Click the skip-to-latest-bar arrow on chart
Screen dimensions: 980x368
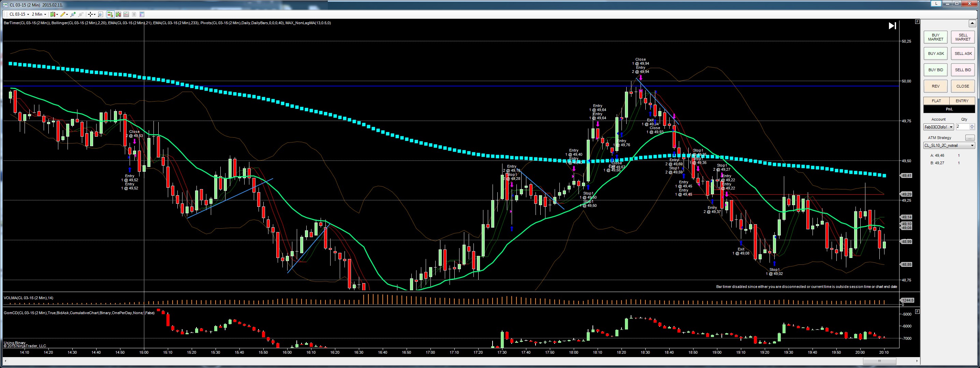click(x=892, y=26)
